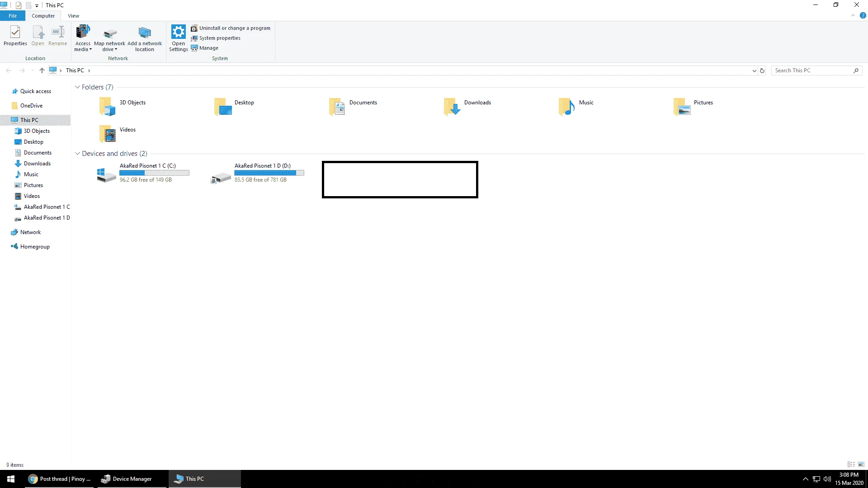Open Network in navigation pane
Image resolution: width=868 pixels, height=488 pixels.
(30, 232)
